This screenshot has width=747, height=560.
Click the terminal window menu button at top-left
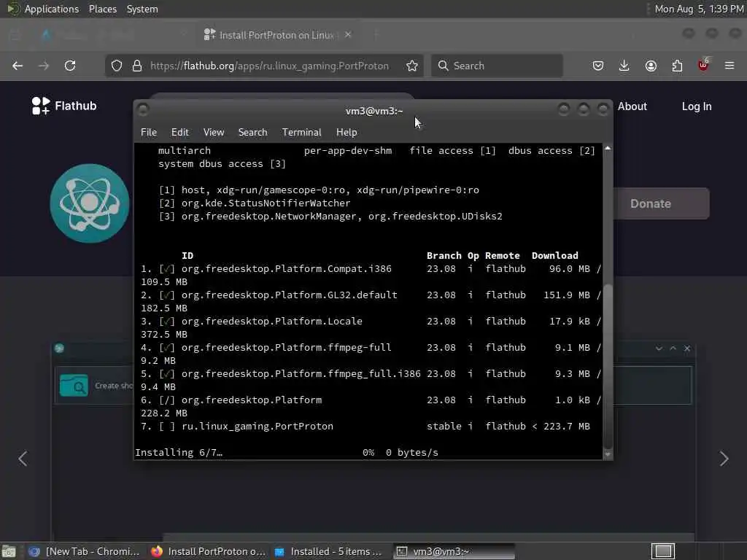(143, 110)
